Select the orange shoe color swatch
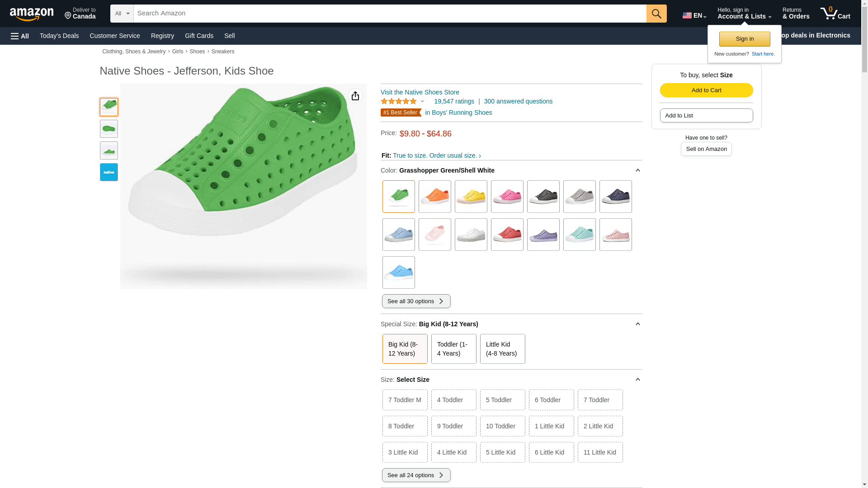 point(434,197)
